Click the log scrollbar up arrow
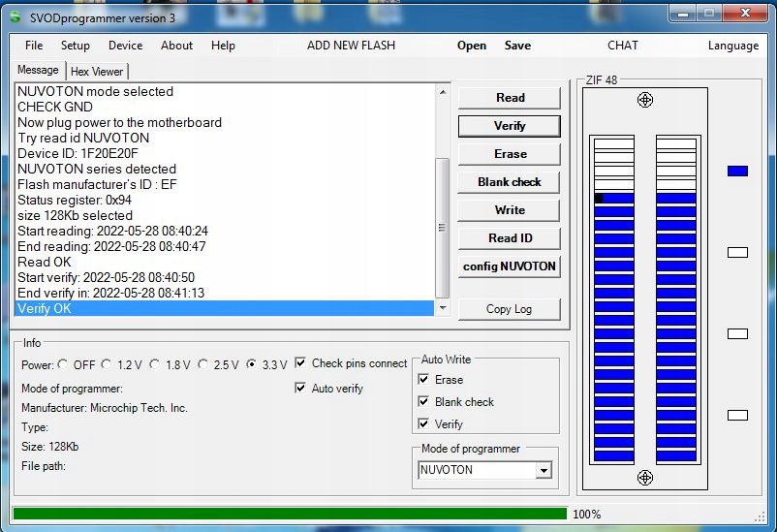This screenshot has width=777, height=532. tap(443, 92)
